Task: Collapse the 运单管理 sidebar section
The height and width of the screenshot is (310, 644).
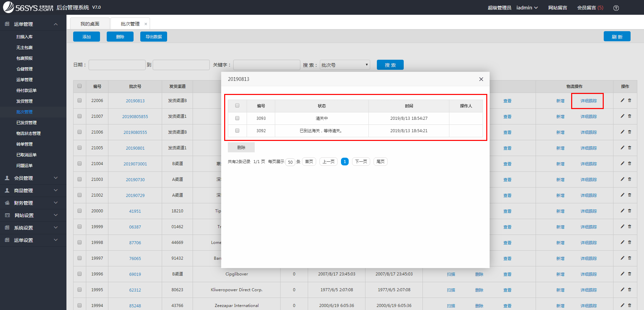Action: tap(55, 24)
